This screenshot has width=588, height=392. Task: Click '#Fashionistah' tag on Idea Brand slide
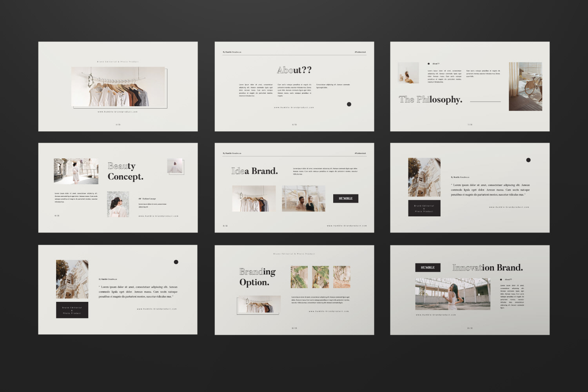[360, 153]
